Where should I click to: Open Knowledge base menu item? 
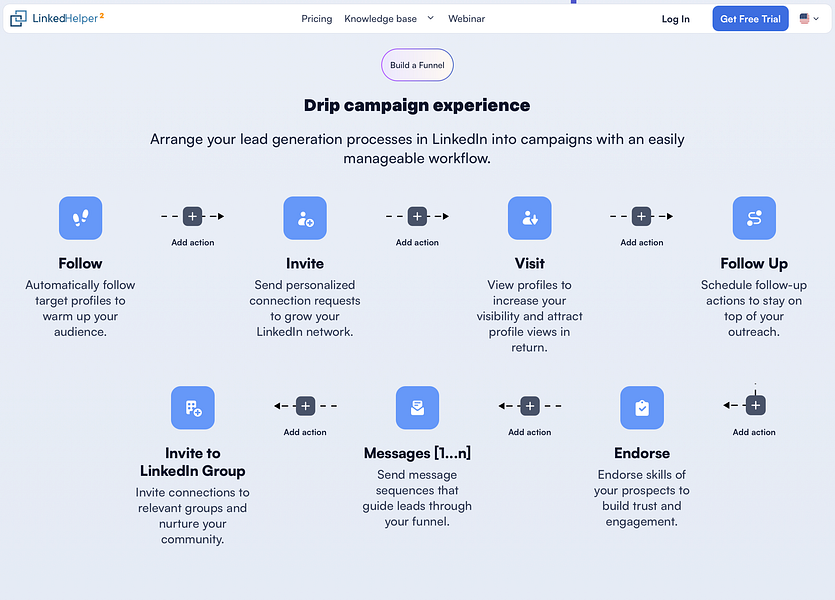click(x=380, y=19)
